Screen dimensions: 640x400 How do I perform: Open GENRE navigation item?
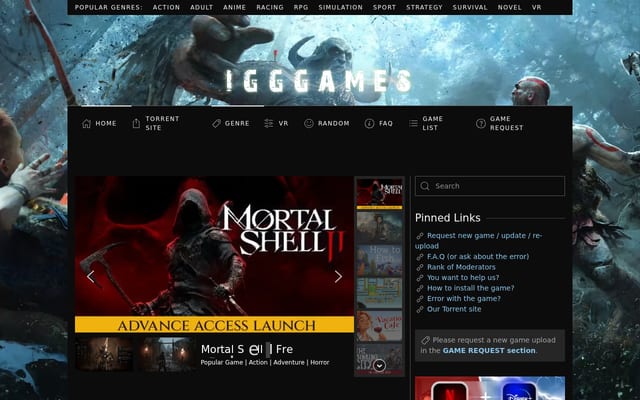point(237,123)
